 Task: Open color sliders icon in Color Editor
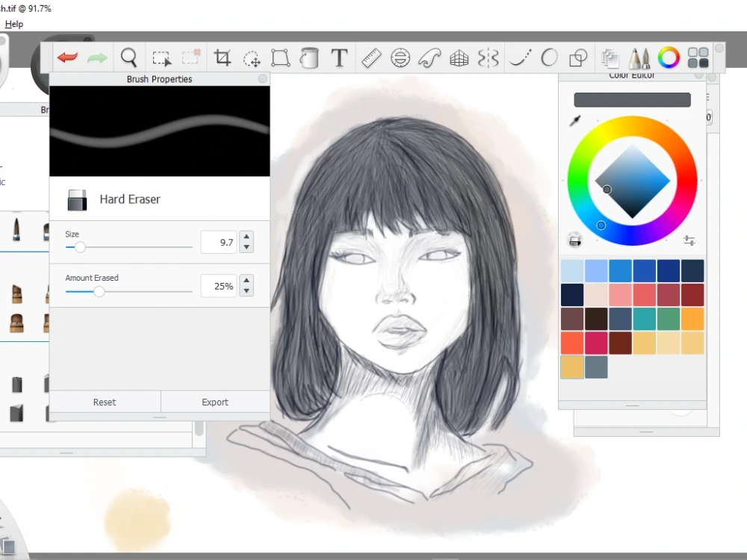(689, 240)
